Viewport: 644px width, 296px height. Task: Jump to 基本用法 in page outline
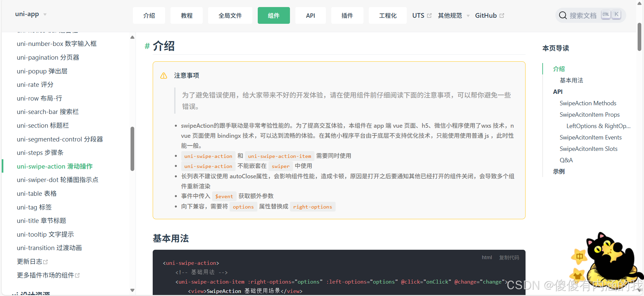571,80
